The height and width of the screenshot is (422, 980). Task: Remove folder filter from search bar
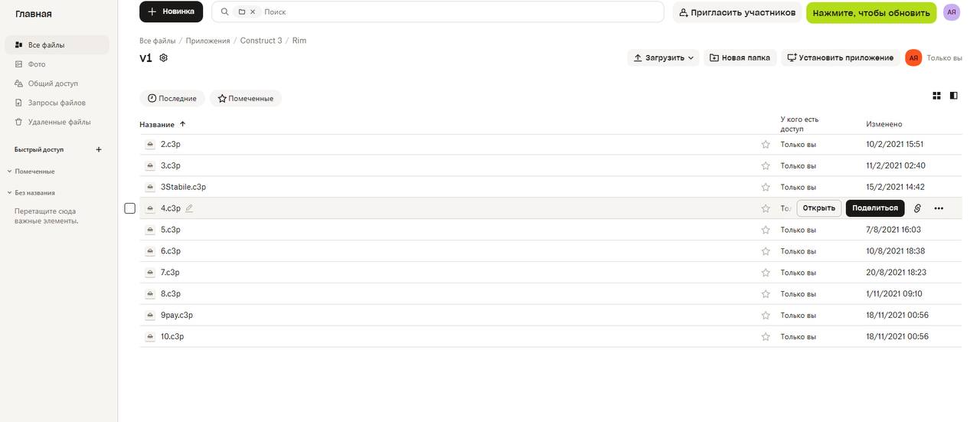(x=253, y=12)
